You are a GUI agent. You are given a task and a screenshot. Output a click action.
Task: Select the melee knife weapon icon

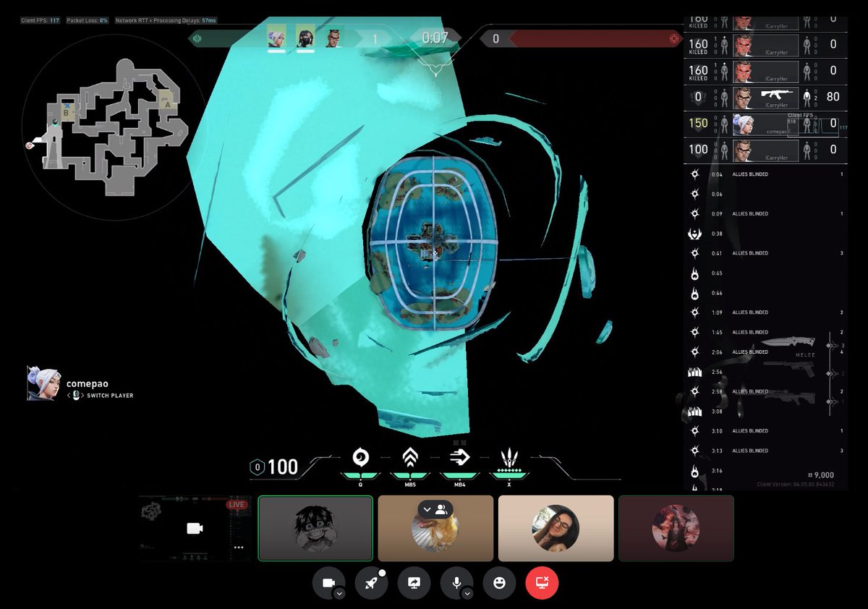click(x=788, y=342)
